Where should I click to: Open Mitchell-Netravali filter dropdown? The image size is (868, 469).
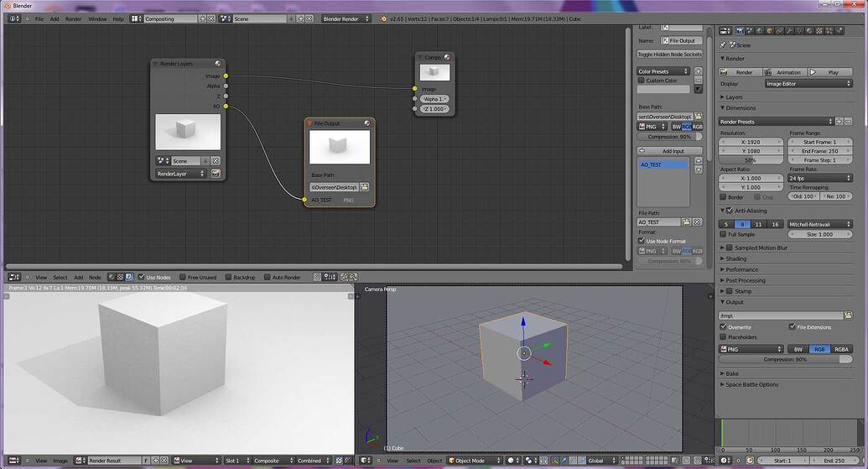tap(820, 224)
